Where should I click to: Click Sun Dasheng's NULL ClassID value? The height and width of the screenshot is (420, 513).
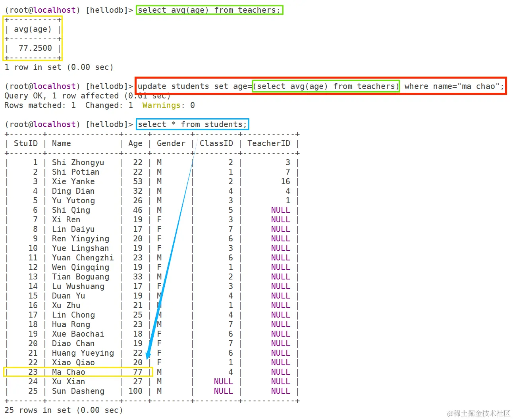pyautogui.click(x=224, y=391)
